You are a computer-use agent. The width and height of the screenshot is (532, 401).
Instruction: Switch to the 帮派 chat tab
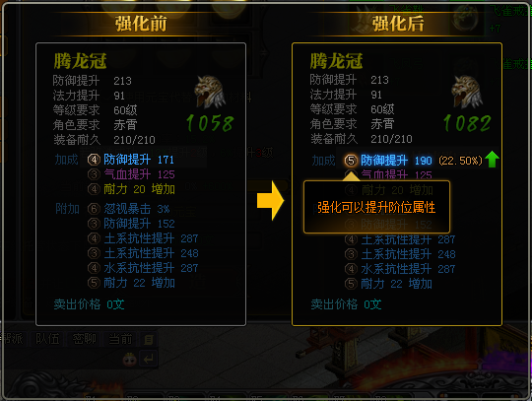pyautogui.click(x=12, y=339)
